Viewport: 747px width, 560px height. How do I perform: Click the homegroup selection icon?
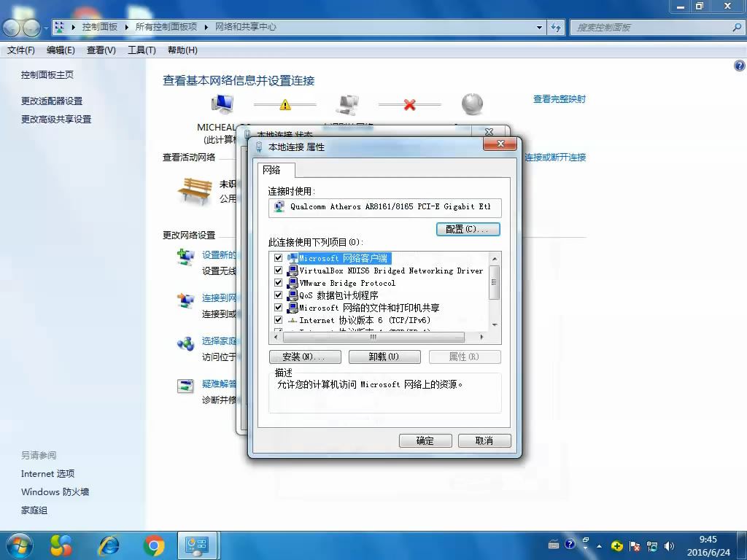(x=185, y=343)
